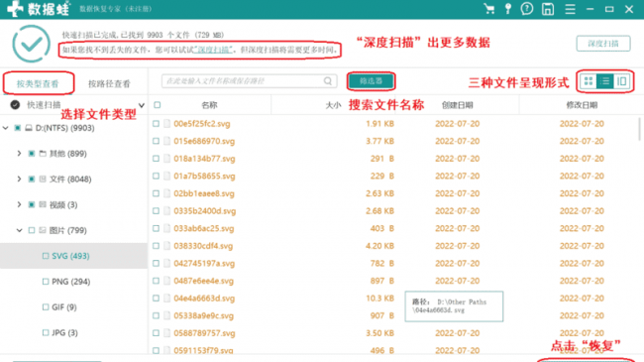Click the 其他 folder icon
Viewport: 644px width, 362px height.
tap(43, 154)
